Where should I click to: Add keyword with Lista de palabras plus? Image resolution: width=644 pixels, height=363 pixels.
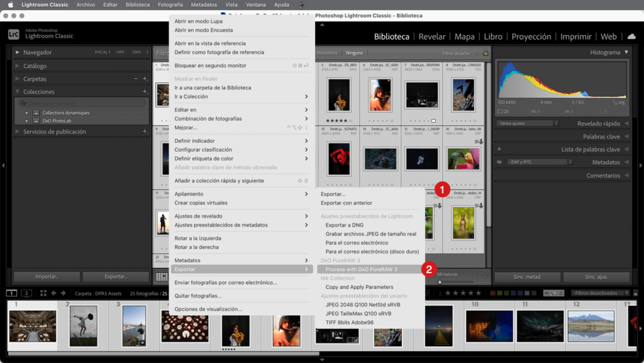point(499,149)
